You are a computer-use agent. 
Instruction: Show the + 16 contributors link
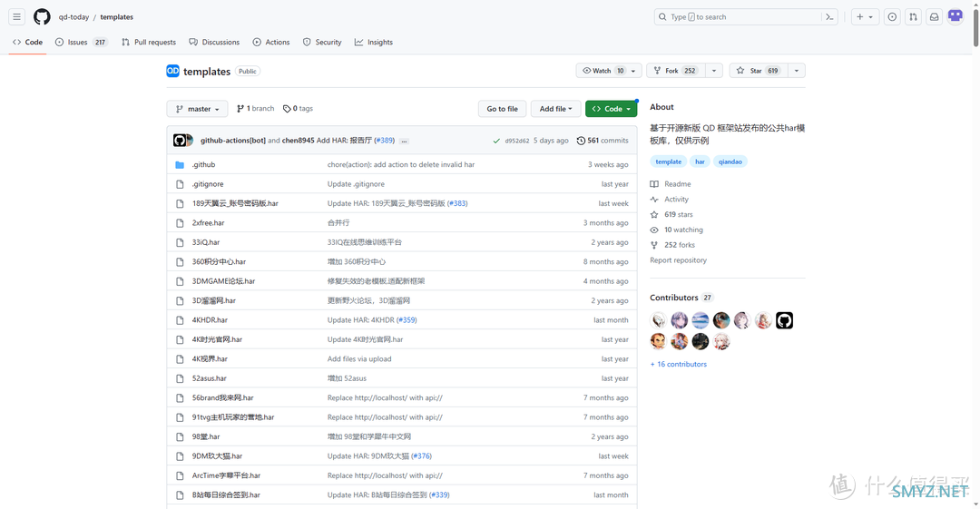pyautogui.click(x=679, y=364)
